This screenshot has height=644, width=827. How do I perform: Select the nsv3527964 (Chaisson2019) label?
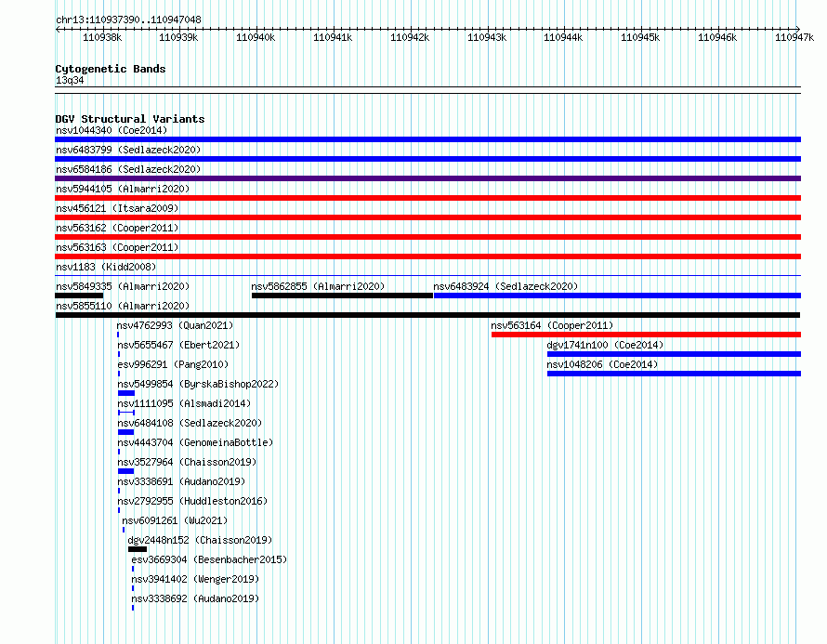187,462
